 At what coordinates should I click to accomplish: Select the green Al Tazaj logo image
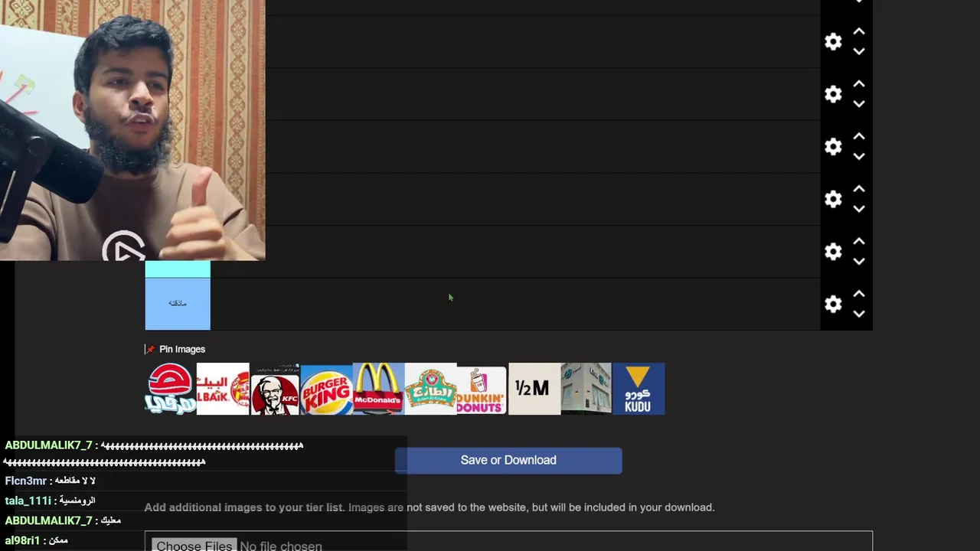[x=430, y=389]
